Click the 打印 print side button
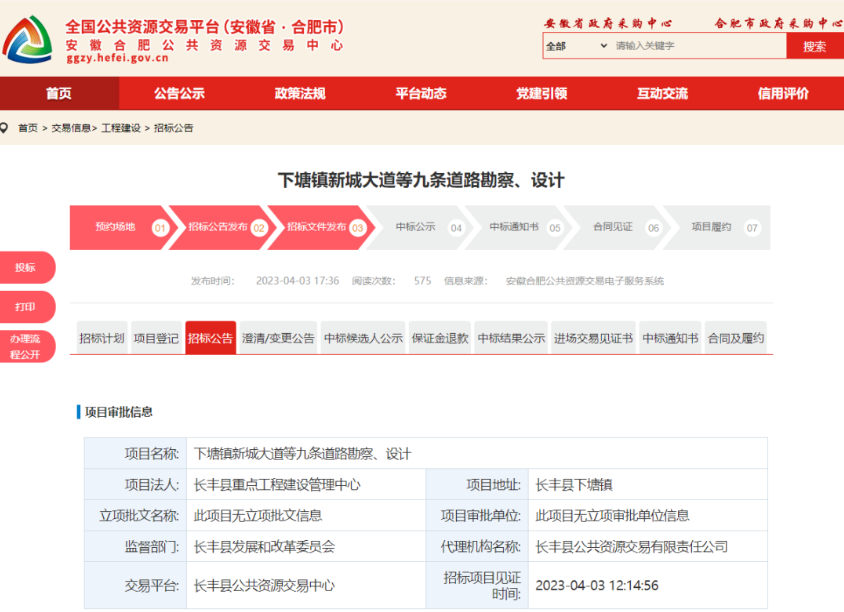Screen dimensions: 844x612 coord(25,307)
